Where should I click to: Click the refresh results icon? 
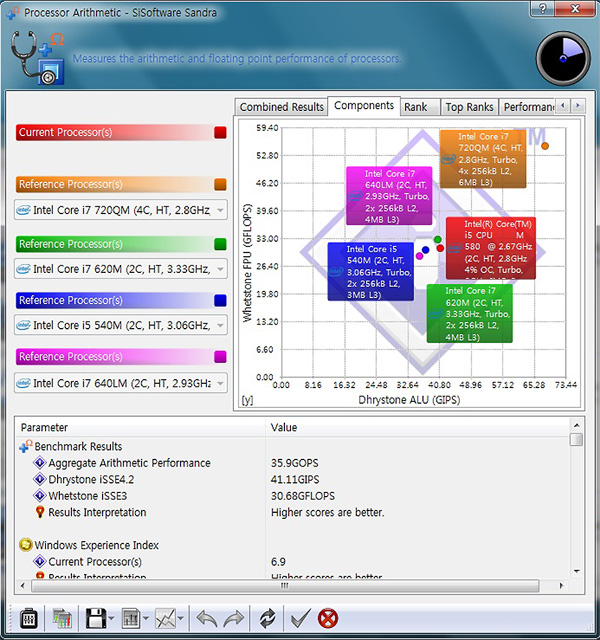(267, 618)
